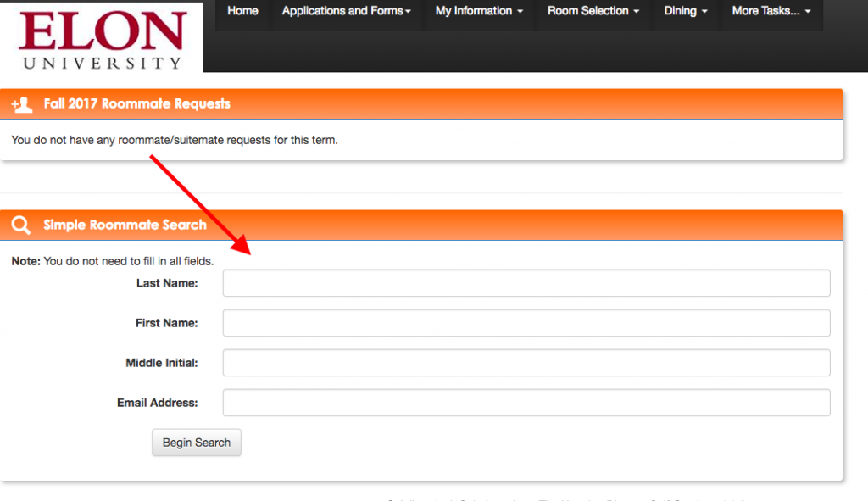Image resolution: width=868 pixels, height=501 pixels.
Task: Click the Fall 2017 Roommate Requests heading
Action: [136, 104]
